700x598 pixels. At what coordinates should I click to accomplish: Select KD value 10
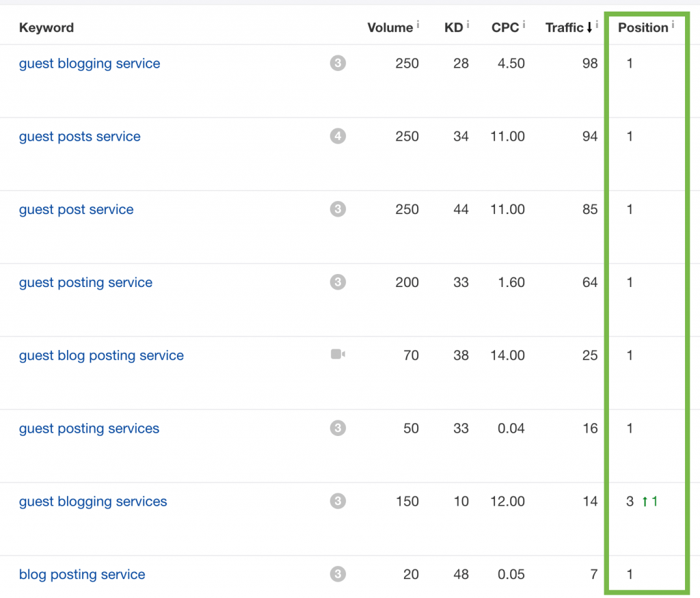pos(461,502)
